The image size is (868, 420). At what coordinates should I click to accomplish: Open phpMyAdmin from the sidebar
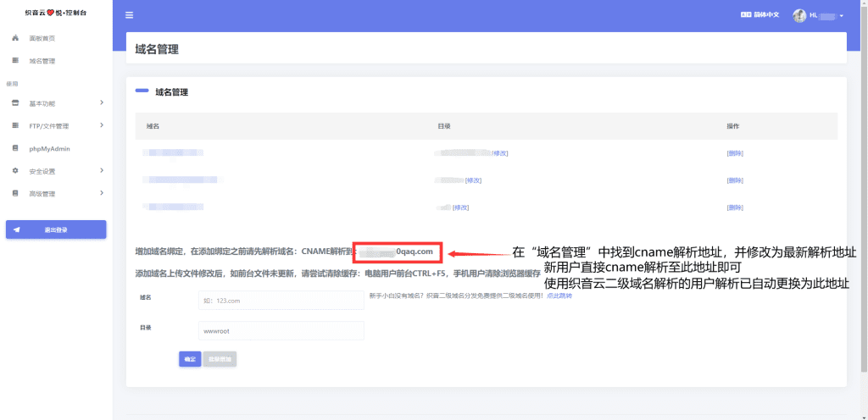pos(49,148)
